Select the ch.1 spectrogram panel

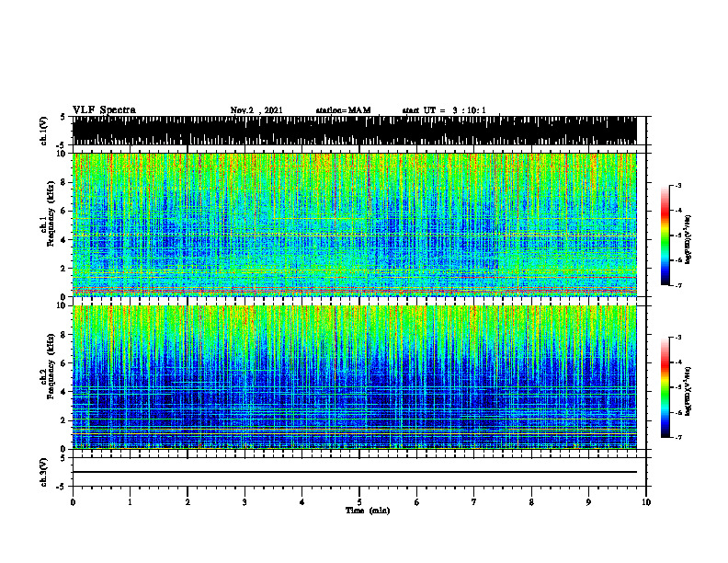coord(354,224)
